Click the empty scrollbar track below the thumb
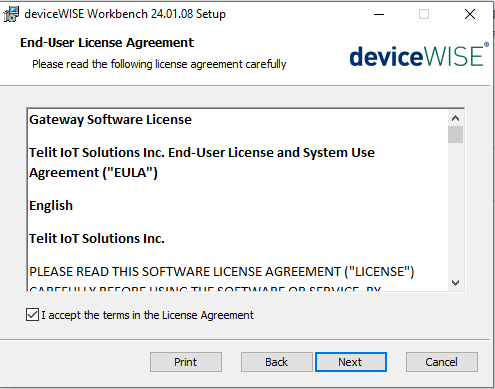 coord(455,209)
